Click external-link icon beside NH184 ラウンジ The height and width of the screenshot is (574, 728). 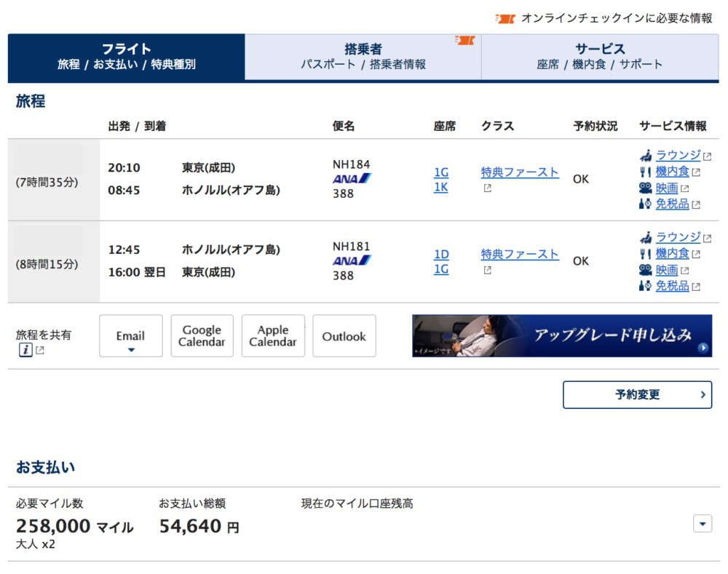coord(707,156)
